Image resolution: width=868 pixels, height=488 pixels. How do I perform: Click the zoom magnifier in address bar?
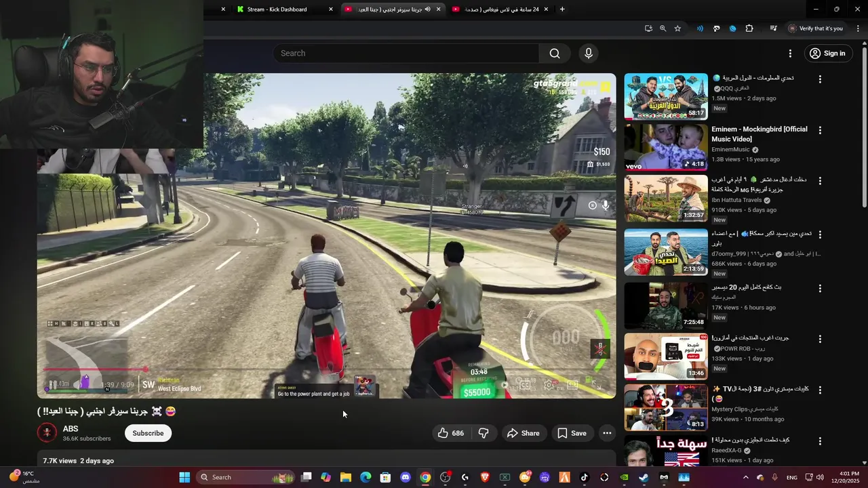[663, 28]
